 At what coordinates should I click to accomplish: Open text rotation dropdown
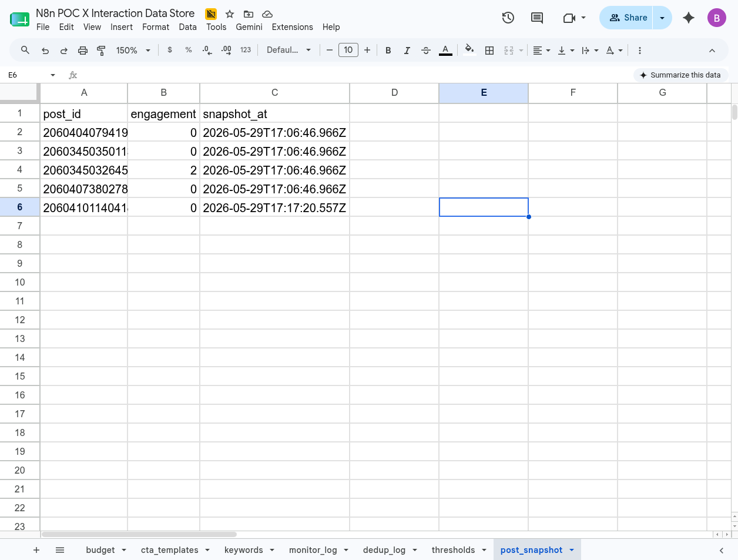click(614, 51)
